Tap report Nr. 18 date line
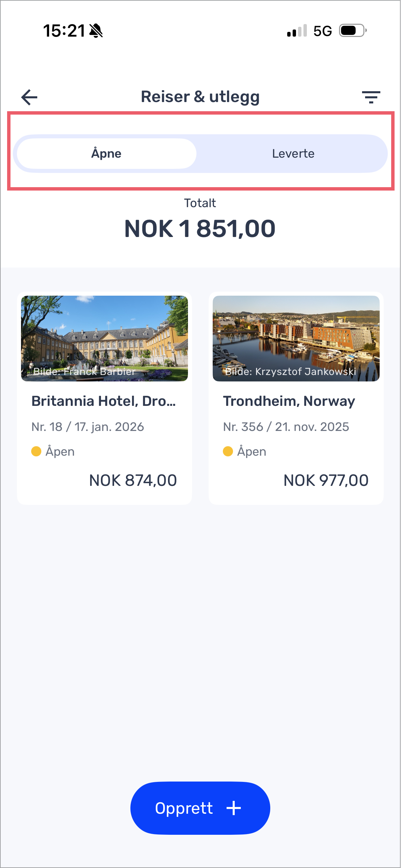401x868 pixels. 88,427
